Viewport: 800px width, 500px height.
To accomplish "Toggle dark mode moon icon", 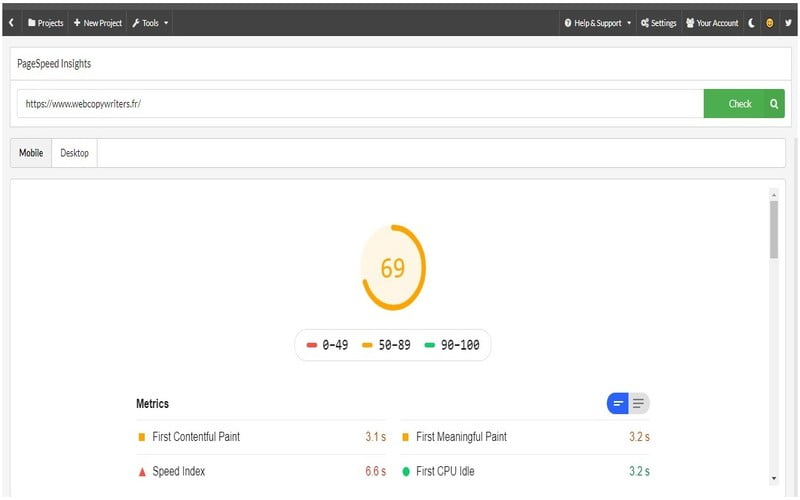I will pos(752,23).
